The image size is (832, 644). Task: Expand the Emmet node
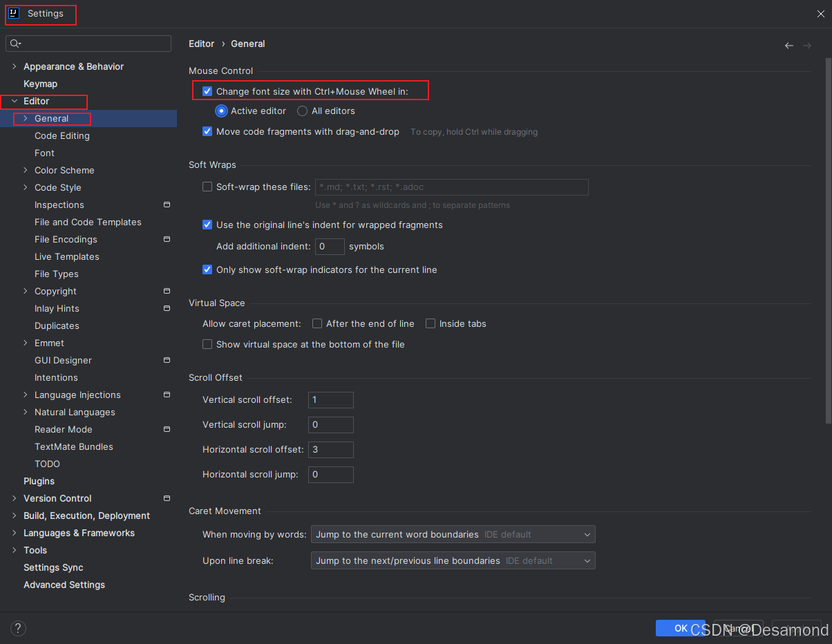(x=26, y=343)
